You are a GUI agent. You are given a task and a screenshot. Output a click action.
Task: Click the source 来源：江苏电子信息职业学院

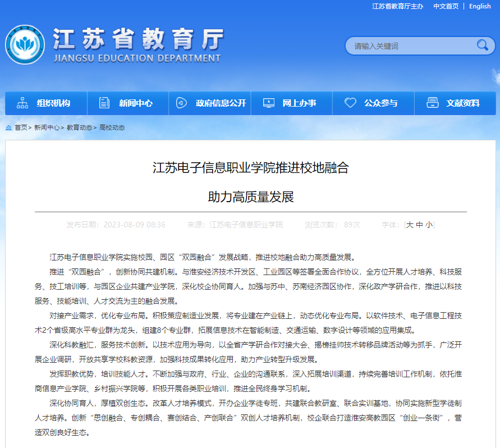coord(235,225)
